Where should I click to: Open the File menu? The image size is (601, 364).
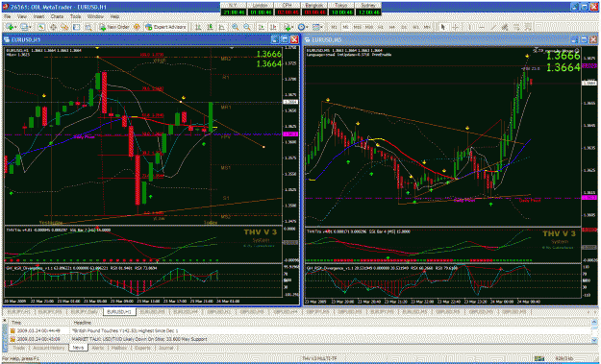click(x=7, y=17)
